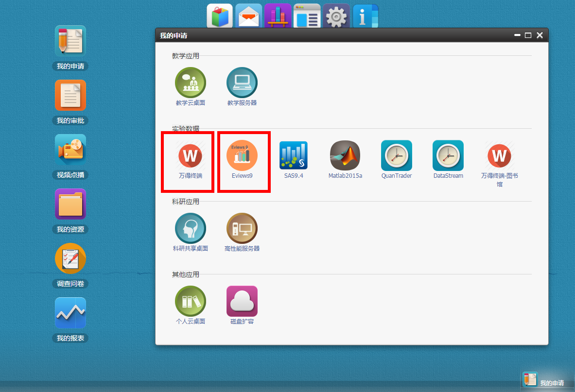Open 我的资源 folder shortcut
The height and width of the screenshot is (392, 575).
[x=70, y=205]
